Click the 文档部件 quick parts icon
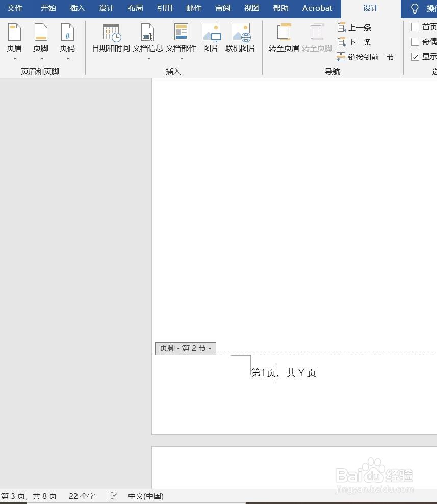The width and height of the screenshot is (437, 504). (181, 33)
